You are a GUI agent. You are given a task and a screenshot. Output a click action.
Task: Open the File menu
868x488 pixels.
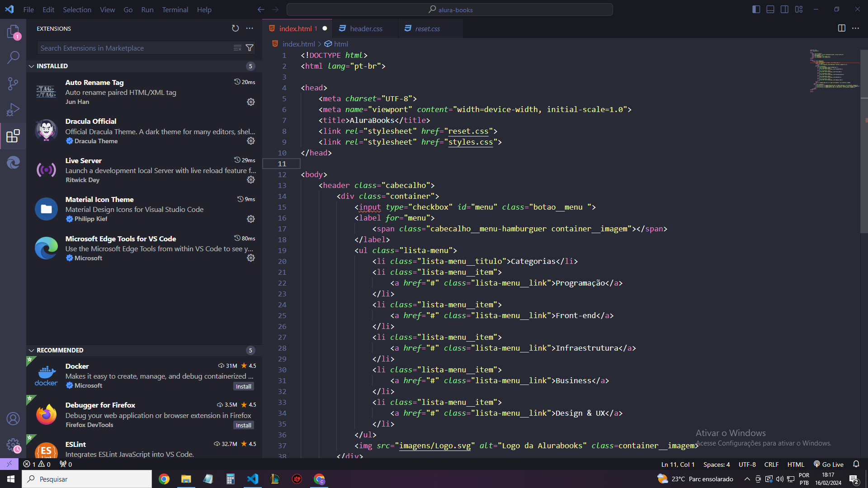click(28, 9)
